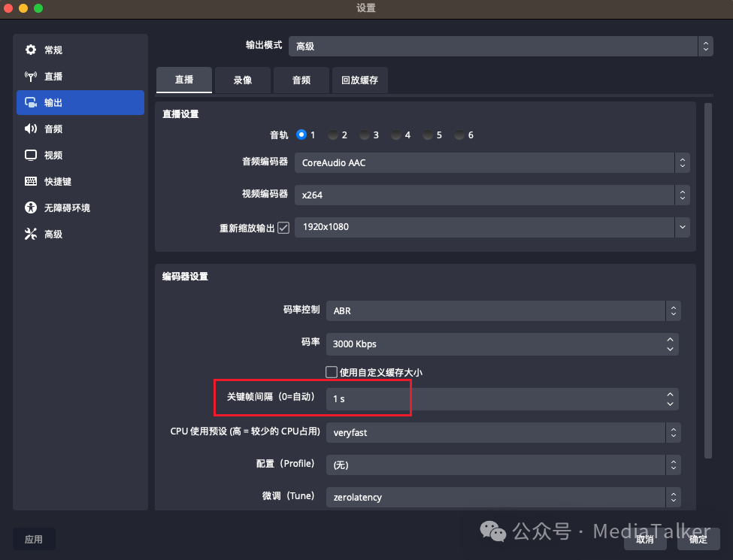Toggle the 重新缩放输出 checkbox off
Image resolution: width=733 pixels, height=560 pixels.
tap(283, 227)
